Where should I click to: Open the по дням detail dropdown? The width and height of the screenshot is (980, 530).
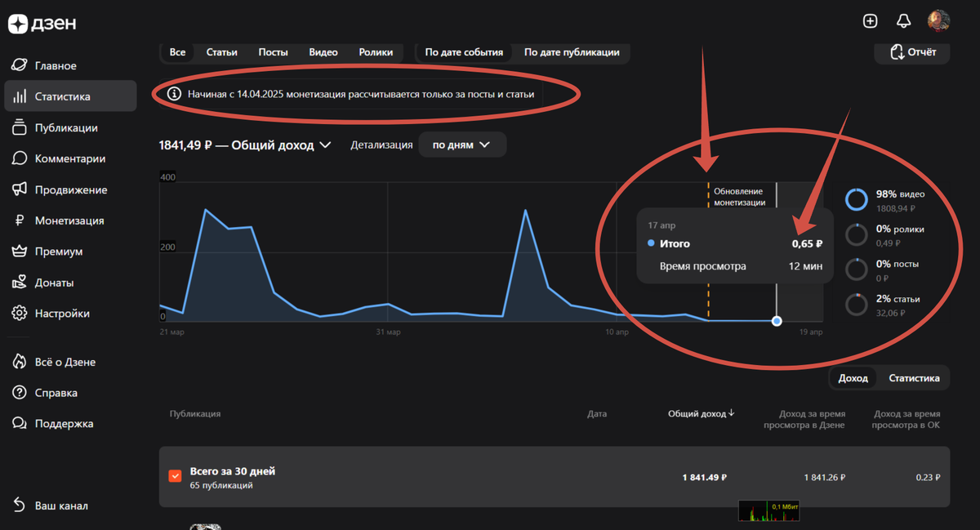(462, 145)
